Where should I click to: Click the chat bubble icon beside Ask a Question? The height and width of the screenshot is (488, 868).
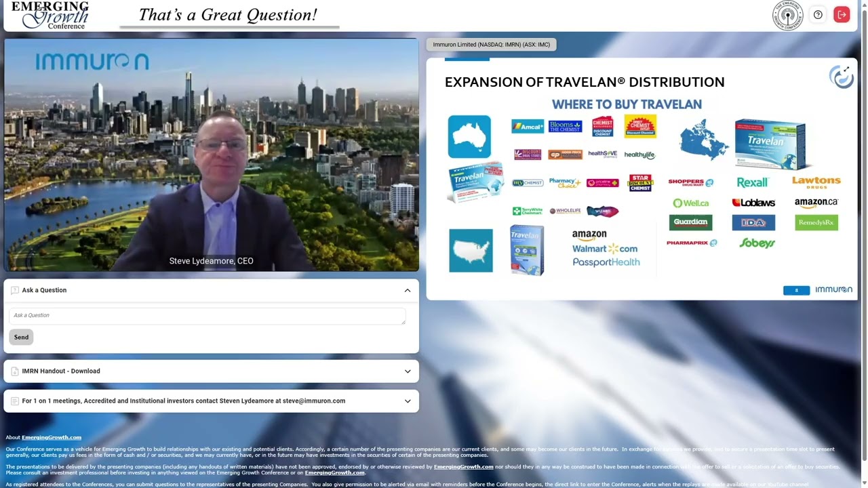[15, 290]
